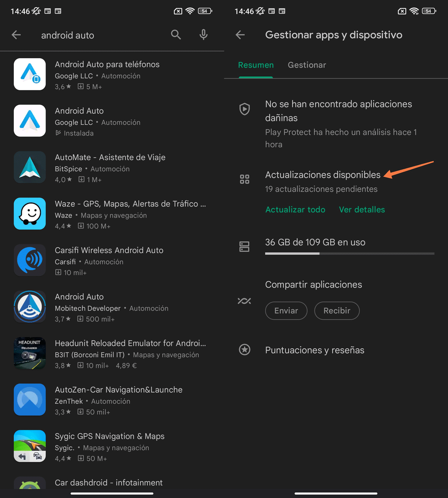Tap the AutoMate app icon
448x498 pixels.
(30, 167)
